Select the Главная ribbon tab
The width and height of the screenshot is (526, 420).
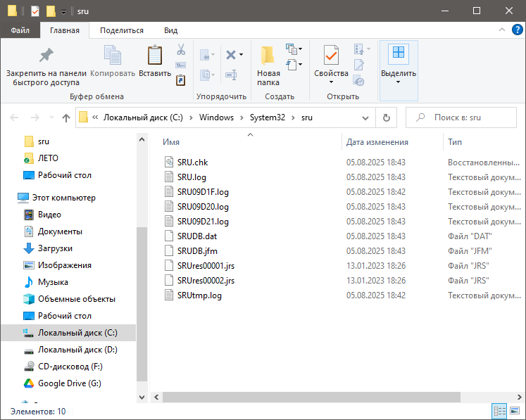pos(65,30)
